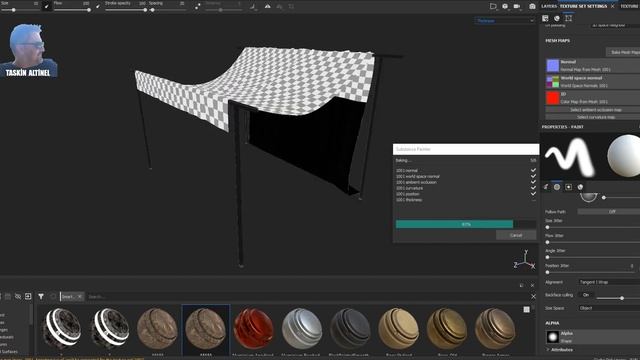
Task: Close the Texture Set Settings tab X
Action: click(x=612, y=6)
